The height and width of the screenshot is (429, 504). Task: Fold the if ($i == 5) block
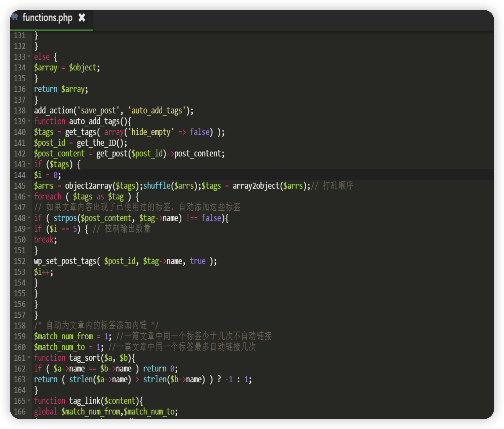(x=29, y=228)
